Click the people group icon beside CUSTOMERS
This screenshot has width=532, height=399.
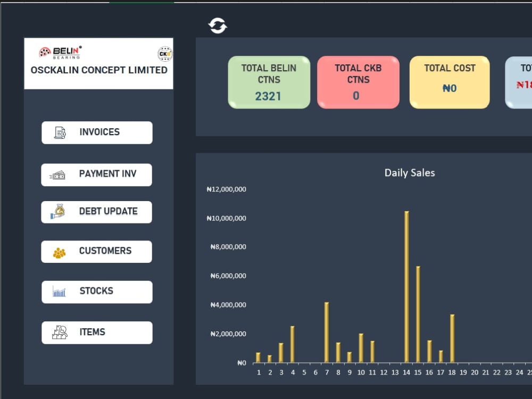60,251
